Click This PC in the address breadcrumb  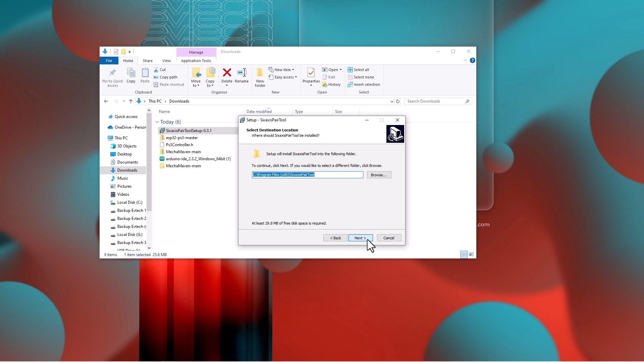(155, 101)
